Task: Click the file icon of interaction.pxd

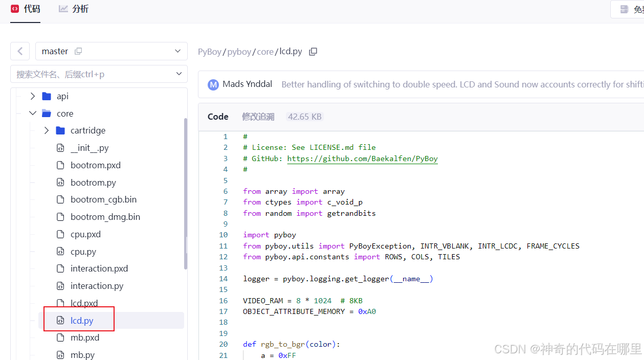Action: [60, 268]
